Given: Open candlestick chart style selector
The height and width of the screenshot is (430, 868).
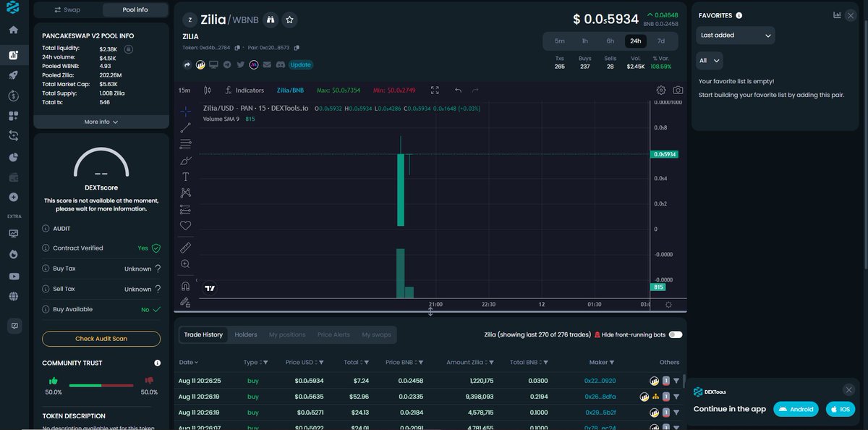Looking at the screenshot, I should pos(208,90).
